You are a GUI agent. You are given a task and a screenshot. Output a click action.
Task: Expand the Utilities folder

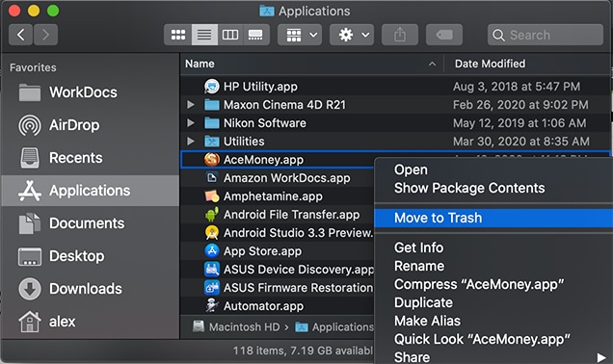click(x=191, y=141)
